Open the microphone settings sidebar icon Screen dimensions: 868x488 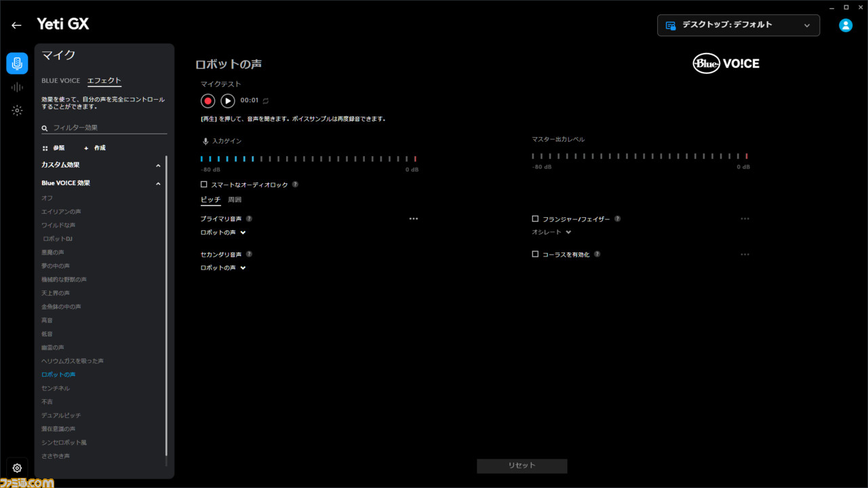pyautogui.click(x=17, y=63)
